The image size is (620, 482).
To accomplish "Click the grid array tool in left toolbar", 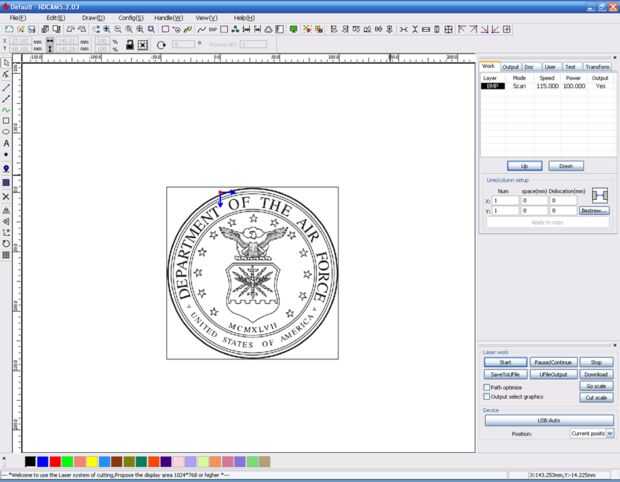I will click(x=6, y=255).
